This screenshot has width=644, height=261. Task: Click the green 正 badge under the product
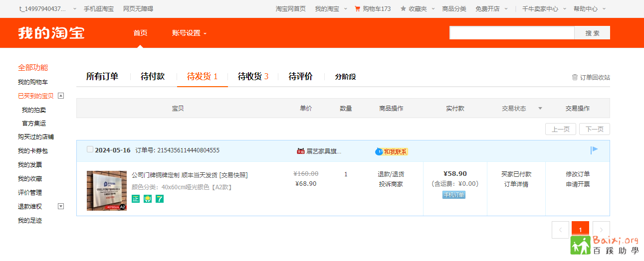[136, 199]
